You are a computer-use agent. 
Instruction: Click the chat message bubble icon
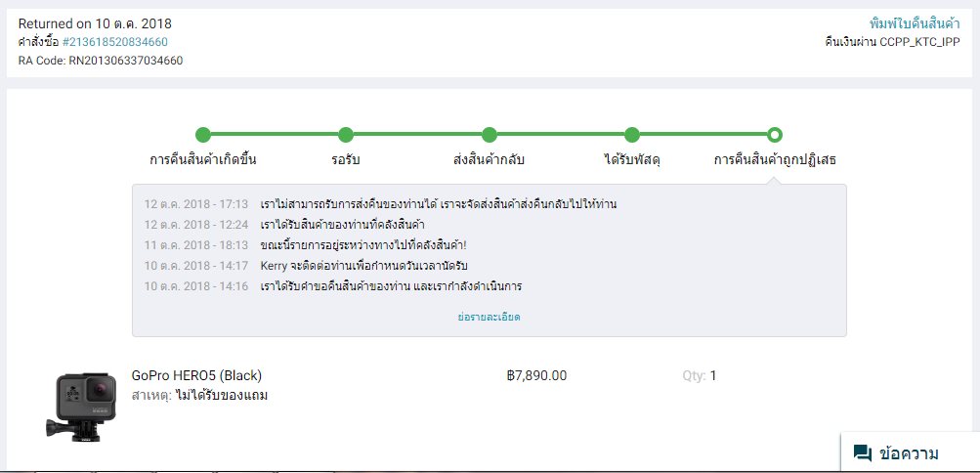pyautogui.click(x=863, y=453)
